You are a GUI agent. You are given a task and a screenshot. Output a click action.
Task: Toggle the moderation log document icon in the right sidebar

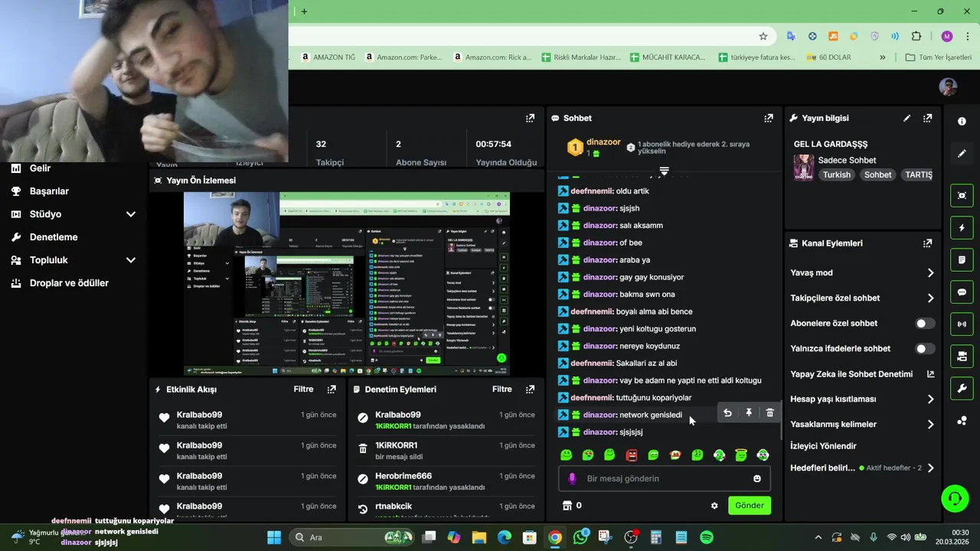click(x=962, y=260)
